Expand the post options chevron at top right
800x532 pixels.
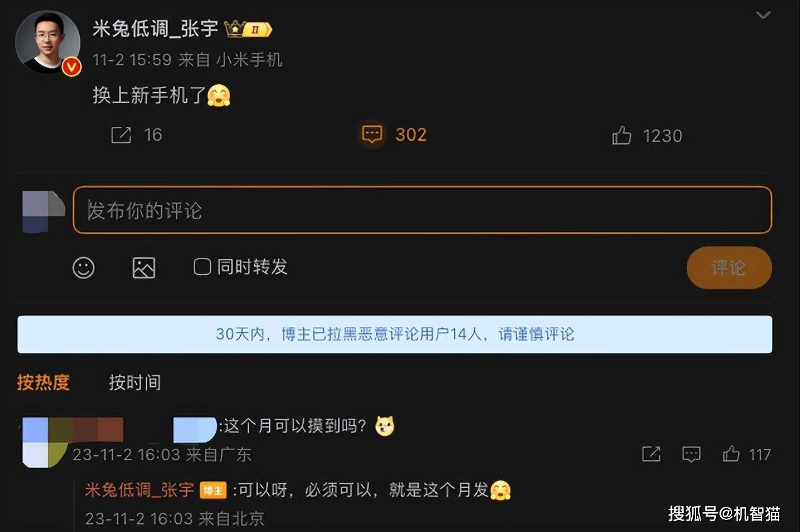pos(763,15)
